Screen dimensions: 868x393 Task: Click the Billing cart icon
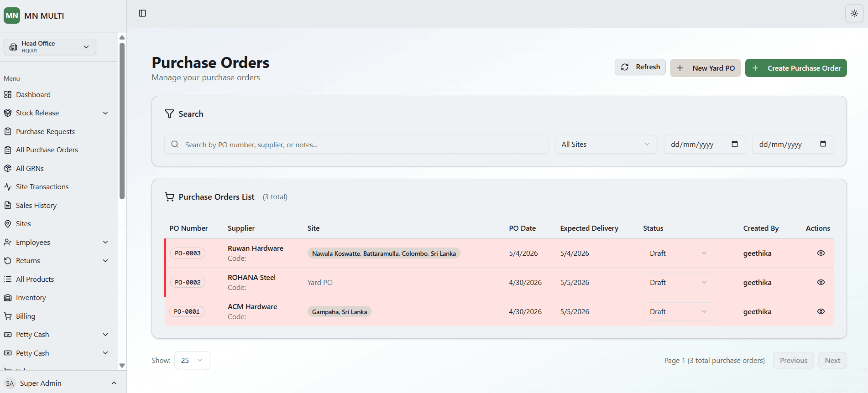pyautogui.click(x=8, y=316)
